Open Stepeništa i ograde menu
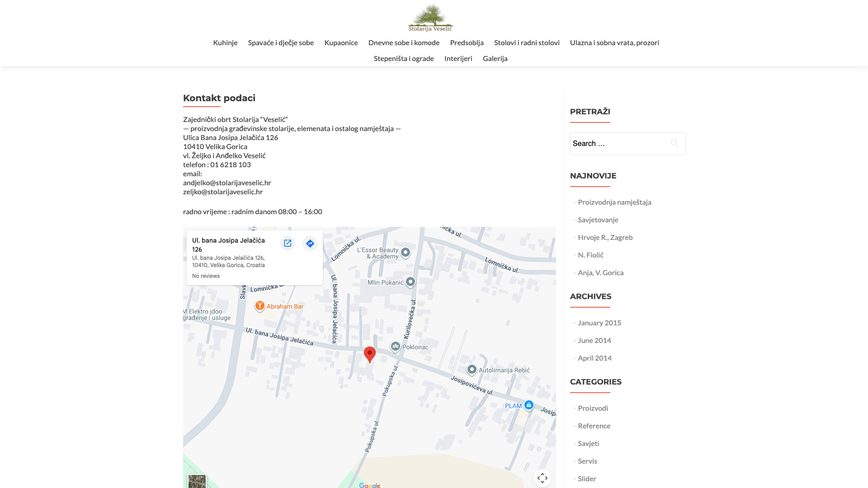The width and height of the screenshot is (868, 488). point(403,58)
